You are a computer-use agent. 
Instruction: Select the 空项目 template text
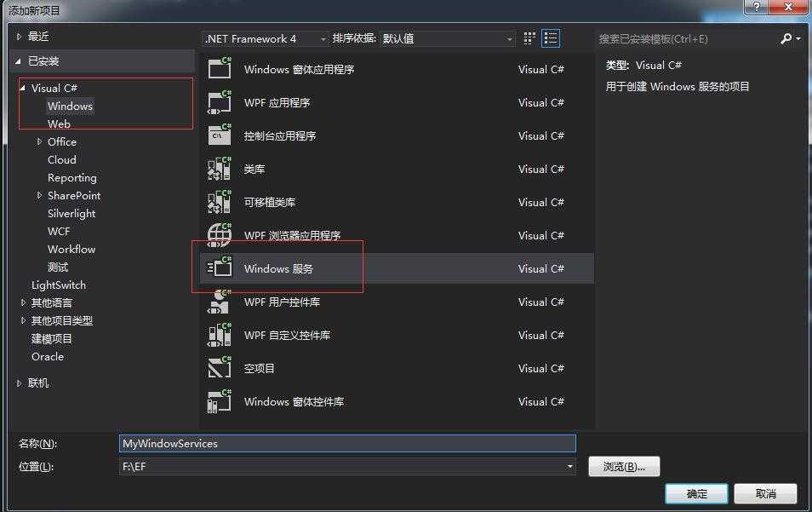(260, 369)
